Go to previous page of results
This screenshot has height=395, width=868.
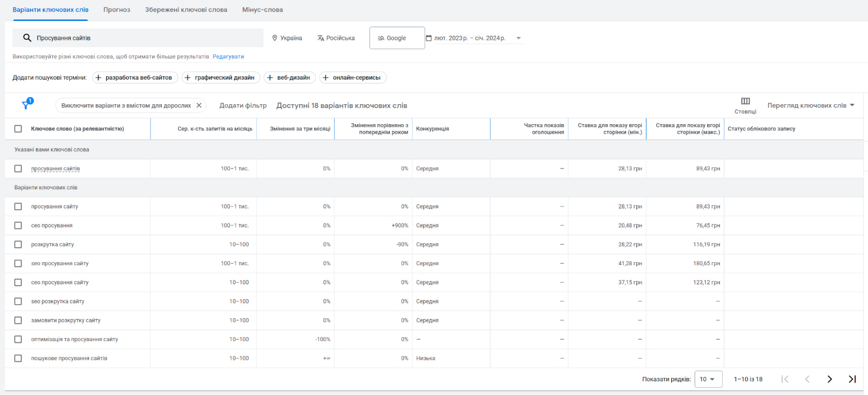pos(807,379)
